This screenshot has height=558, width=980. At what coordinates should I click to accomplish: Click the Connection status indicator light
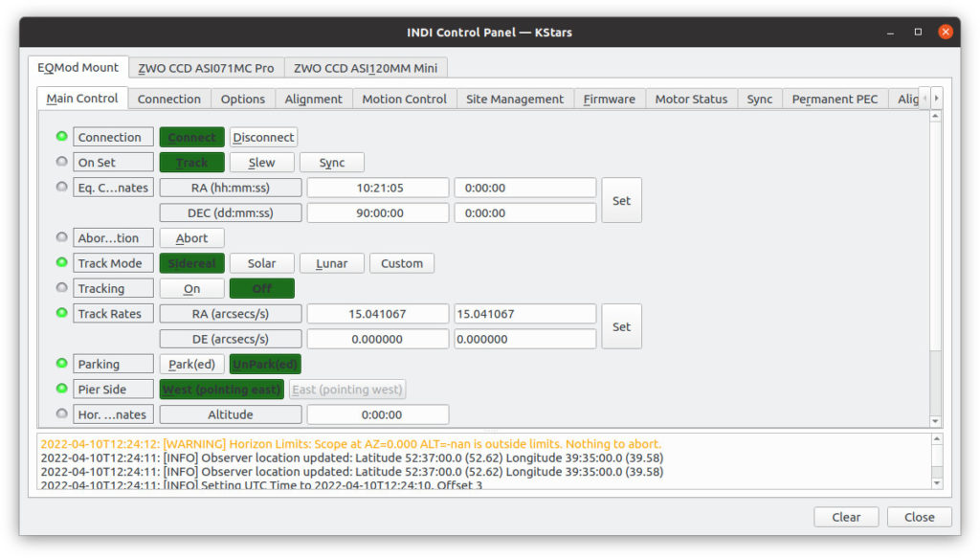62,136
